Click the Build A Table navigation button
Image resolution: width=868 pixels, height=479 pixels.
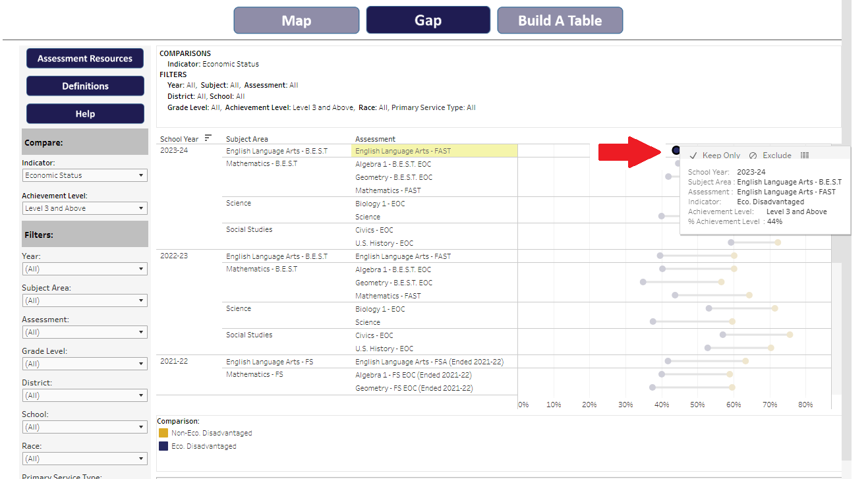pos(560,20)
